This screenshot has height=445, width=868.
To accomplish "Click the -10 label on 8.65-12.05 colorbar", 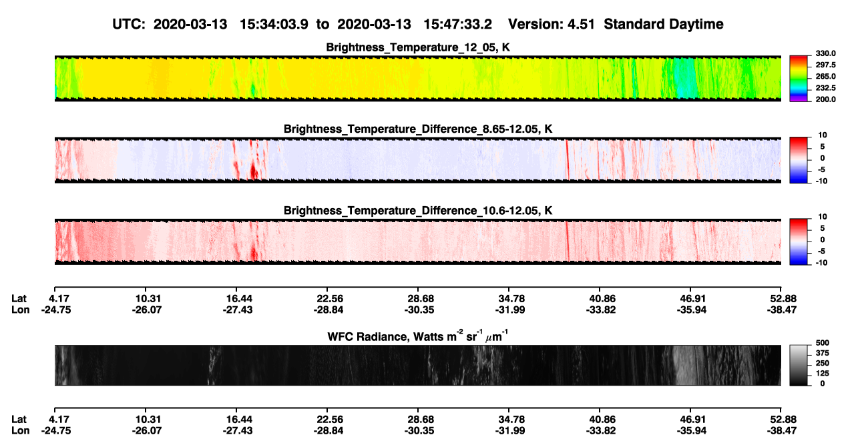I will (x=821, y=181).
